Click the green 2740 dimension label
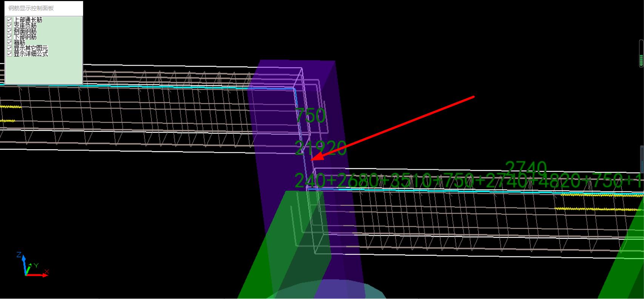Viewport: 644px width, 299px height. click(526, 167)
